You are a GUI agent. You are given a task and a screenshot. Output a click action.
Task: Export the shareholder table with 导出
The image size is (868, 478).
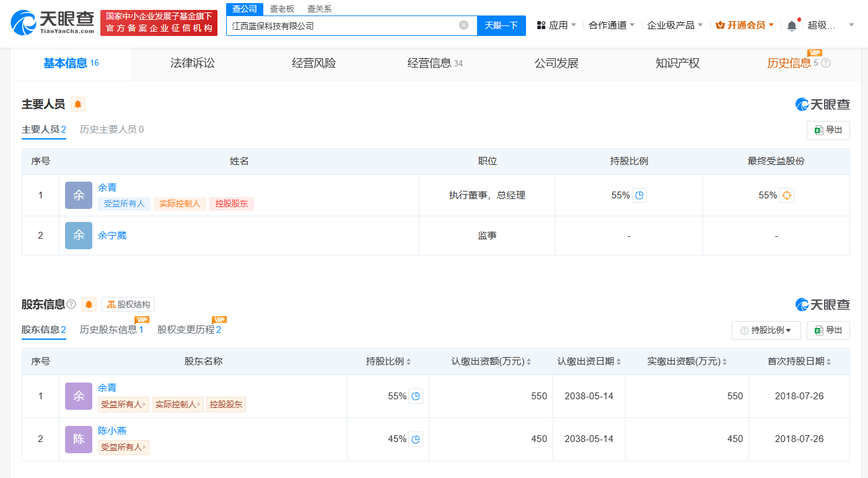tap(828, 330)
